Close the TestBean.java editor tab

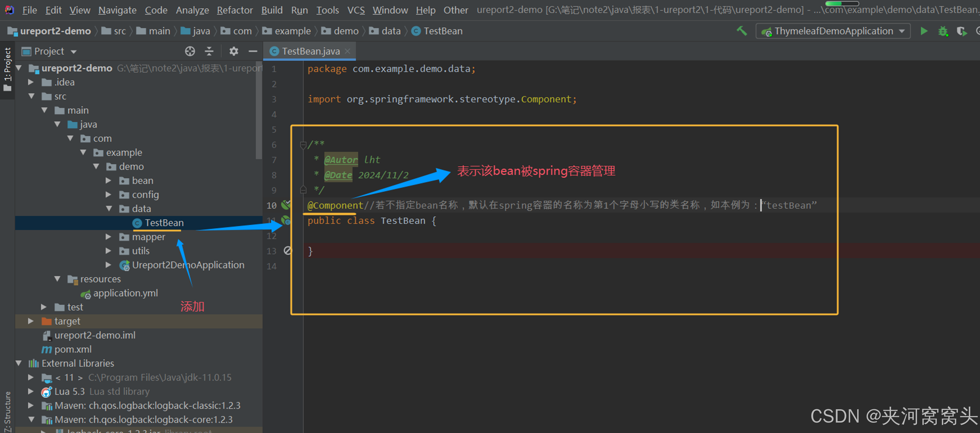(347, 51)
